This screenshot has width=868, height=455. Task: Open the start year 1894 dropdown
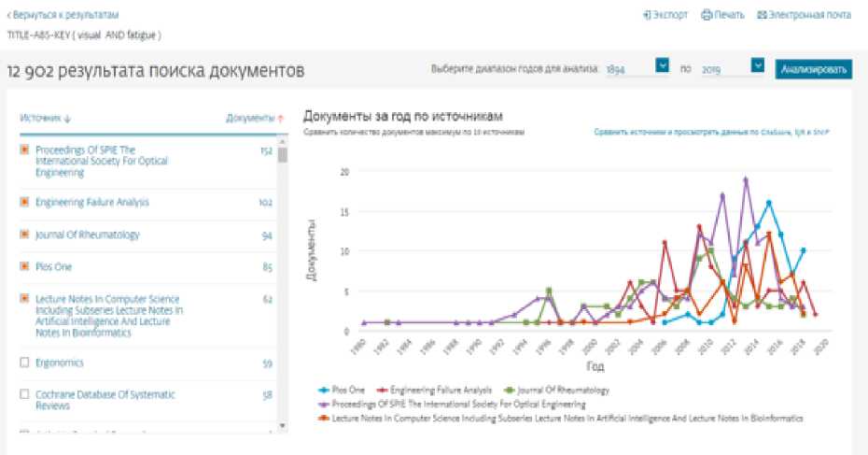[662, 67]
